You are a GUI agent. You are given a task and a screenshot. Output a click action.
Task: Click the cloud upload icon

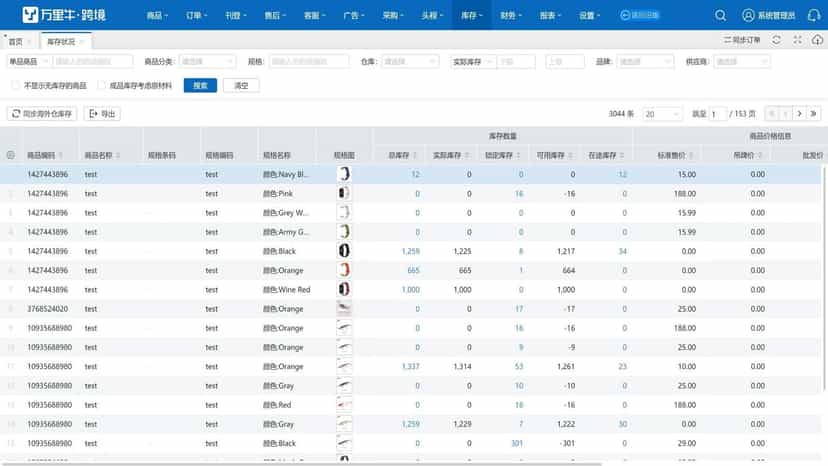(817, 40)
